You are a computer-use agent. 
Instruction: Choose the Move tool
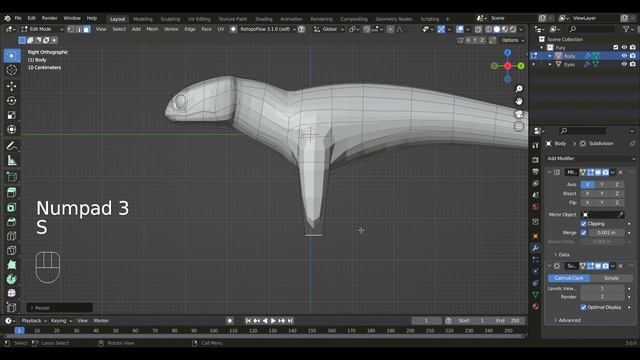pyautogui.click(x=12, y=86)
